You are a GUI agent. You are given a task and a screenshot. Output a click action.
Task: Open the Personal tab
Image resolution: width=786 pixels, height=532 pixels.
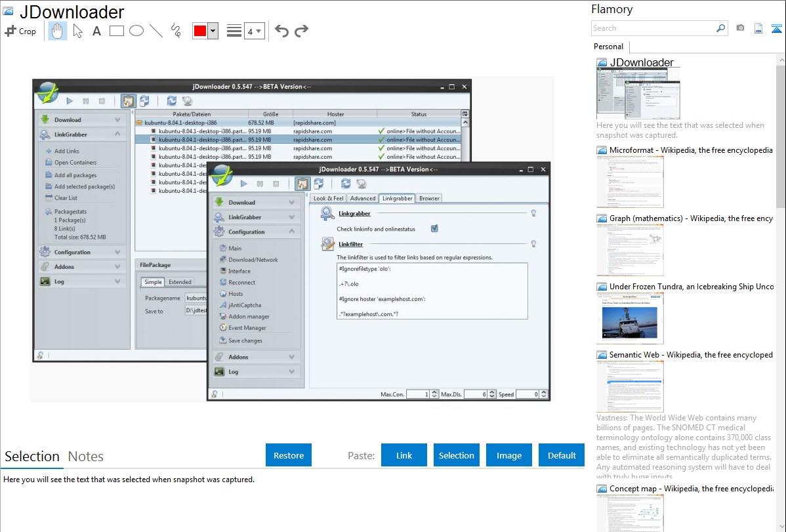coord(609,47)
